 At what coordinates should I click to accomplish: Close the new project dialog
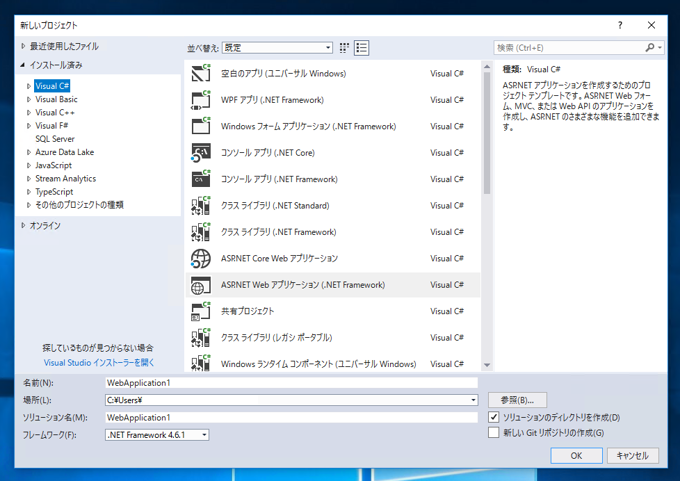click(651, 25)
